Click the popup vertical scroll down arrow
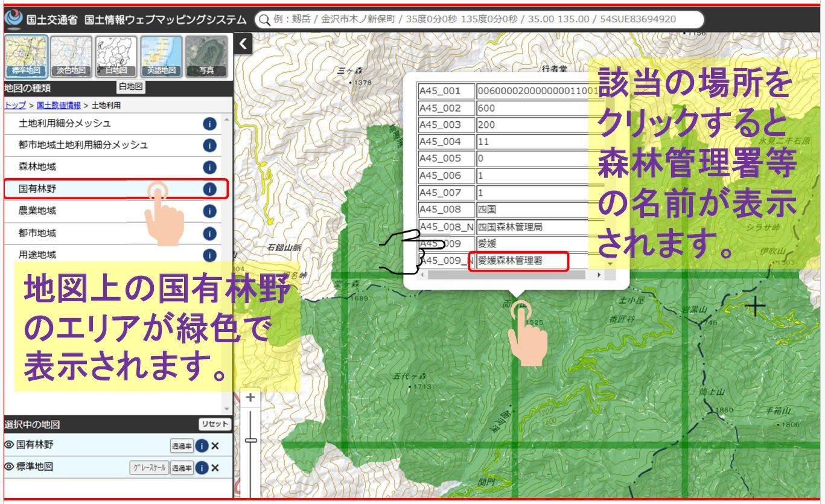The height and width of the screenshot is (504, 825). (x=610, y=263)
